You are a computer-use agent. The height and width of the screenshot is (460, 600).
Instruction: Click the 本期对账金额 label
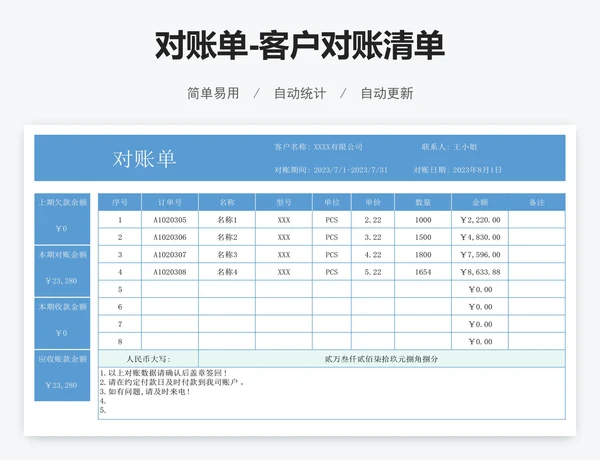[62, 255]
